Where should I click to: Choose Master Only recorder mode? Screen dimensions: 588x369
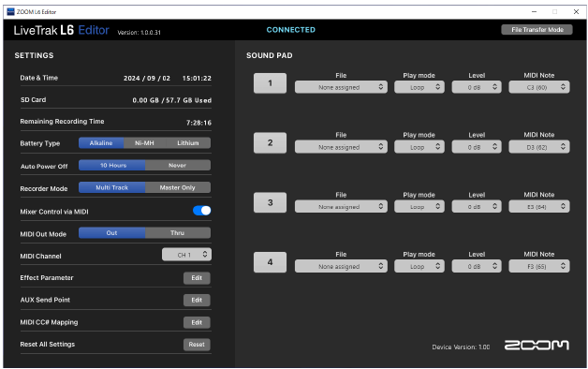(x=178, y=187)
